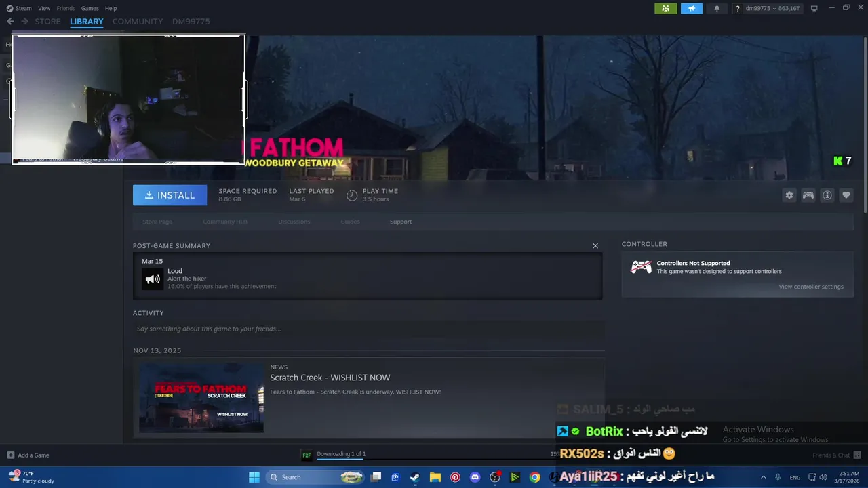Image resolution: width=868 pixels, height=488 pixels.
Task: Click the taskbar Search box
Action: pos(315,477)
